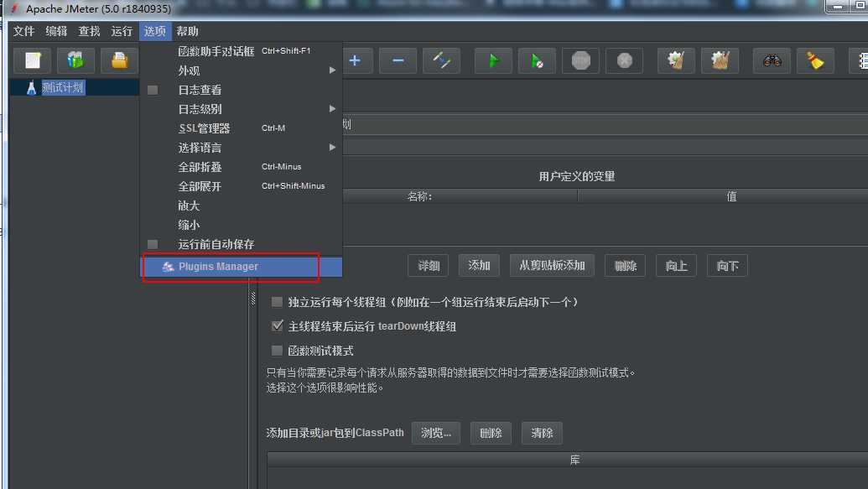The height and width of the screenshot is (489, 868).
Task: Click the minus Remove toolbar icon
Action: [x=398, y=60]
